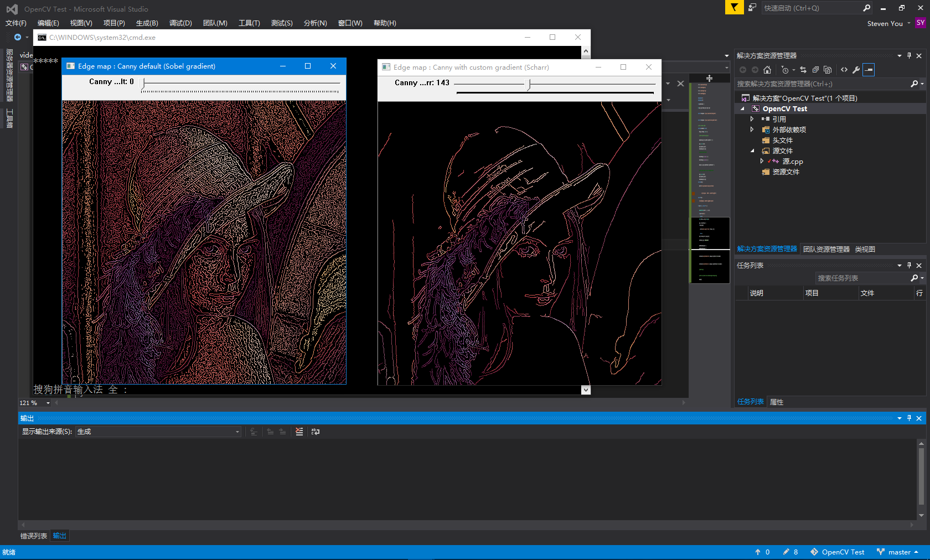The height and width of the screenshot is (560, 930).
Task: Click Collapse All icon in Solution Explorer
Action: point(815,70)
